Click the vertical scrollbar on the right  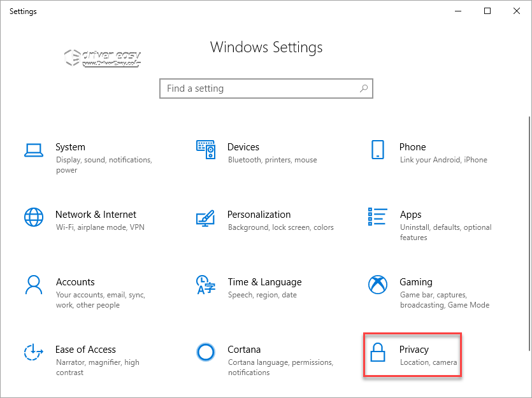click(x=529, y=234)
